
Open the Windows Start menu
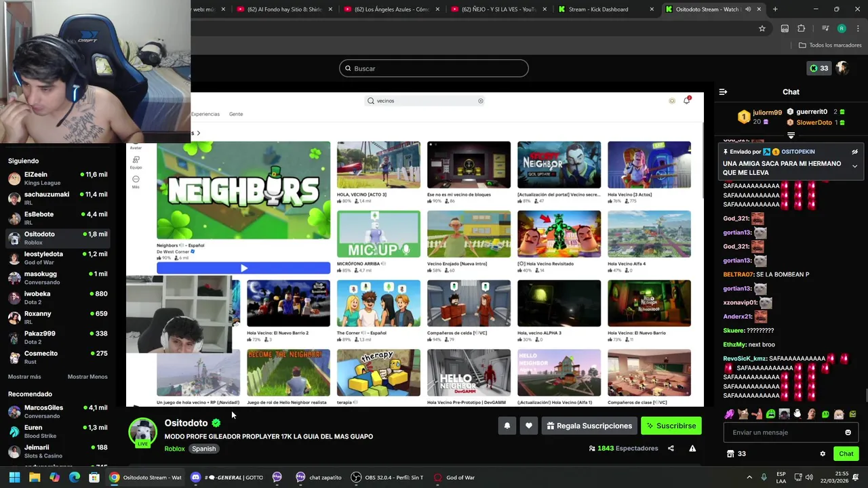point(14,477)
